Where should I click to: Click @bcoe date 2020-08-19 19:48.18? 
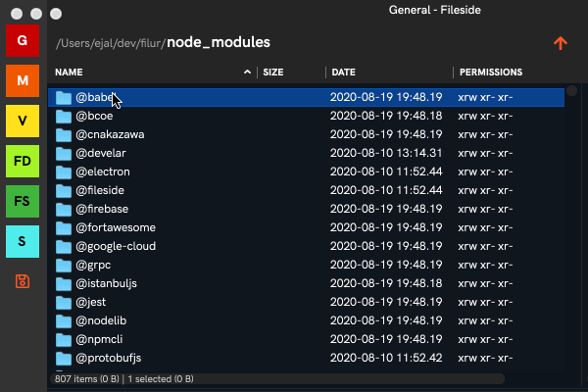click(386, 116)
